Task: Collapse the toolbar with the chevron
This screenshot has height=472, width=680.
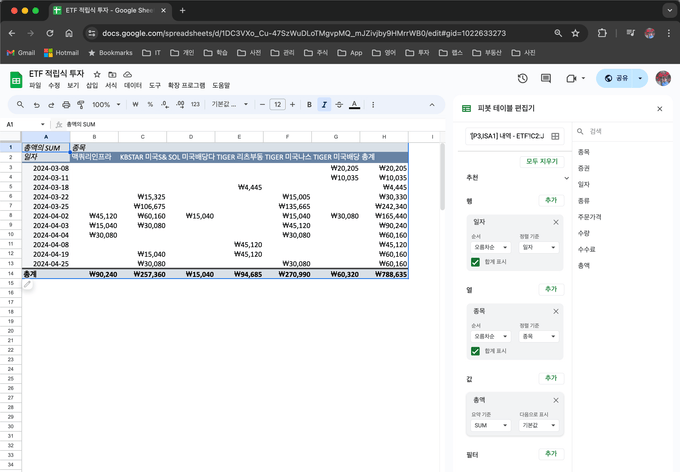Action: (432, 105)
